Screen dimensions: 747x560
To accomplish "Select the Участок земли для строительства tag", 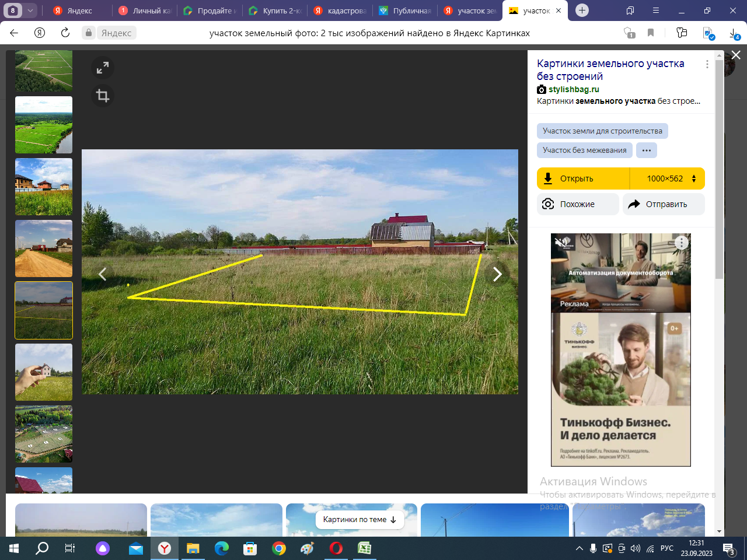I will pyautogui.click(x=602, y=131).
